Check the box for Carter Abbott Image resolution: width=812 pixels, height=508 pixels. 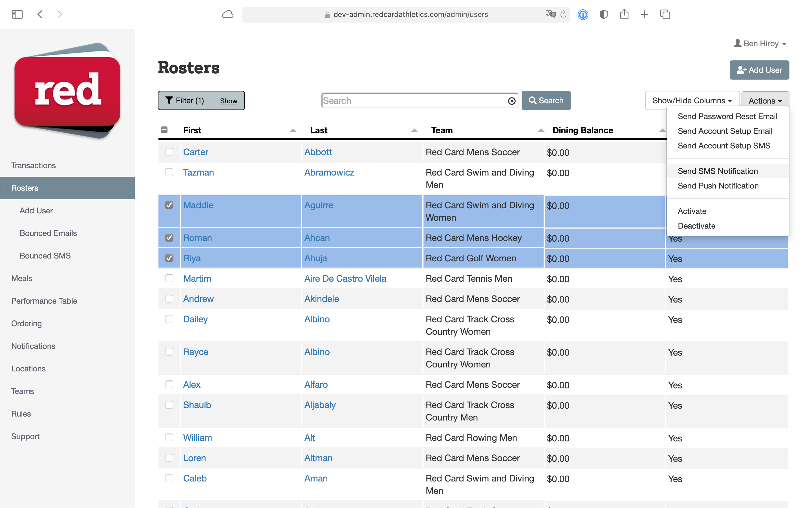169,152
